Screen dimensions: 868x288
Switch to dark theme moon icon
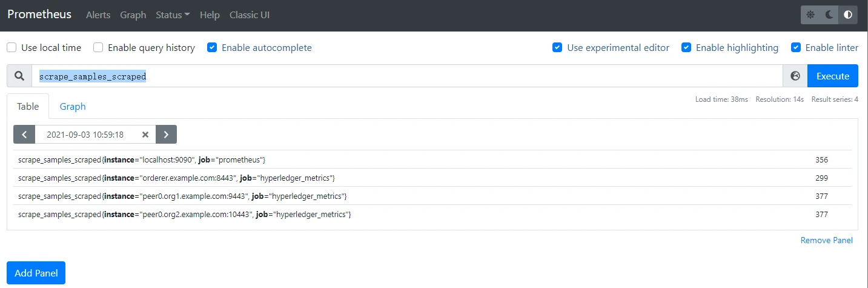[829, 15]
